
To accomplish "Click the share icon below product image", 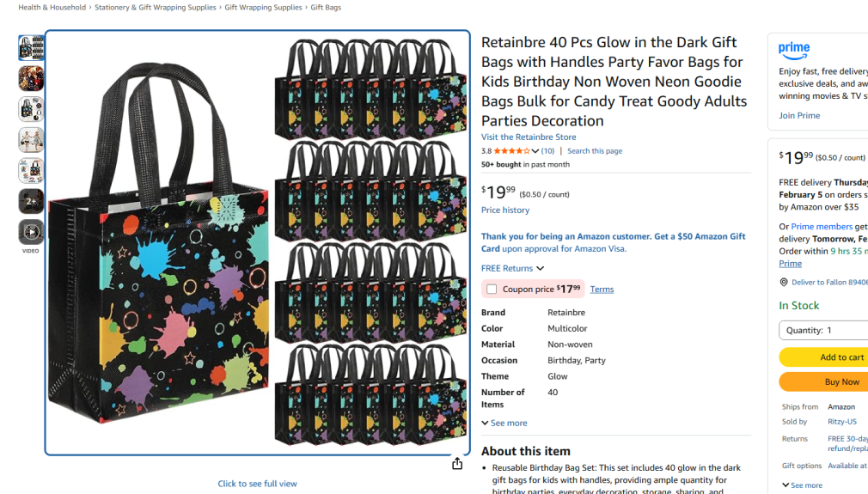I will [457, 464].
